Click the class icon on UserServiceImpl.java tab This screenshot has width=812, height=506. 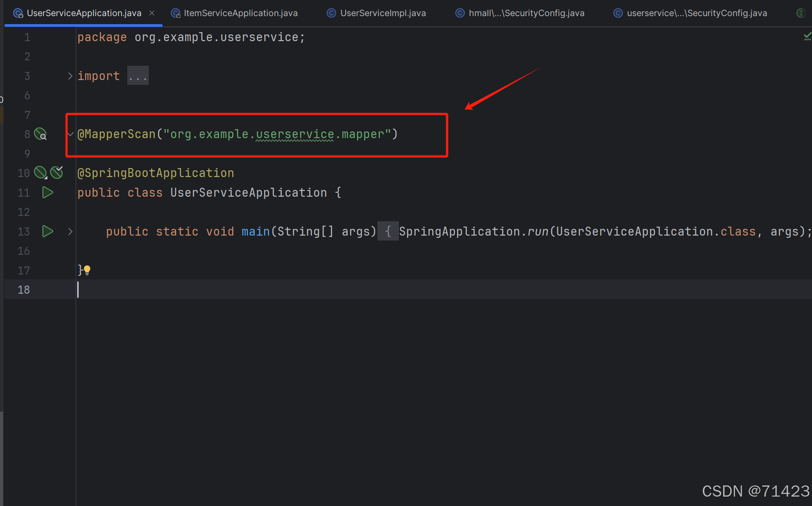(331, 13)
